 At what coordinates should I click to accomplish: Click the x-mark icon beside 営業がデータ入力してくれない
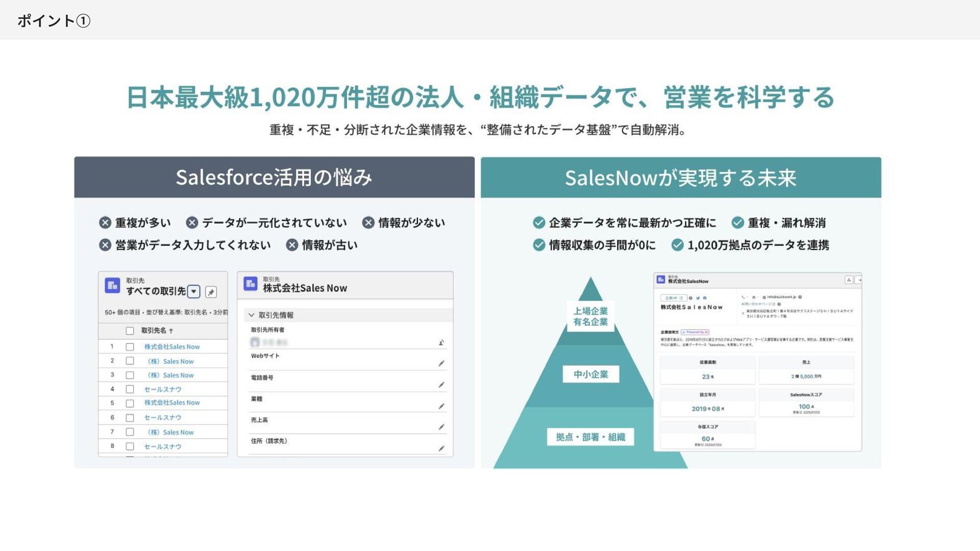[105, 245]
